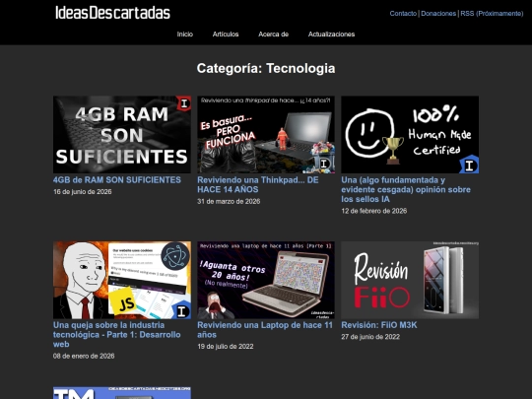The height and width of the screenshot is (399, 532).
Task: Open the 'Aguanta otros 20 años' laptop thumbnail
Action: [266, 280]
